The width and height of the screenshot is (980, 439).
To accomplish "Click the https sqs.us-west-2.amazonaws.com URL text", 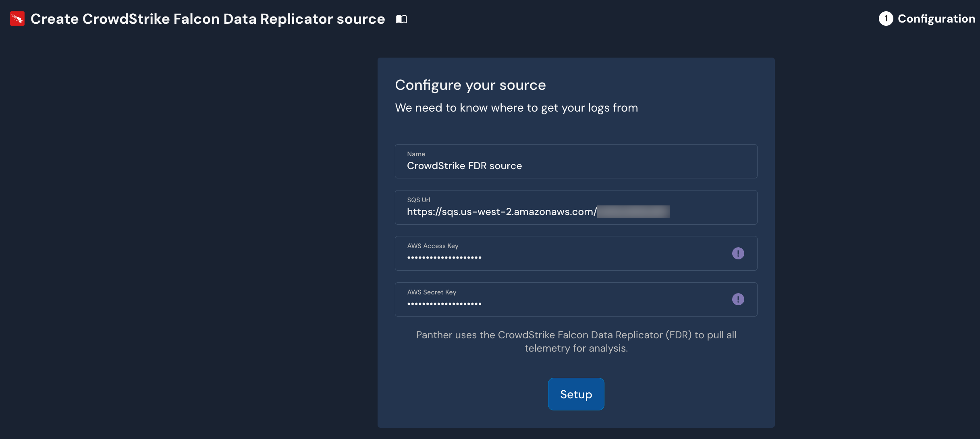I will click(501, 211).
